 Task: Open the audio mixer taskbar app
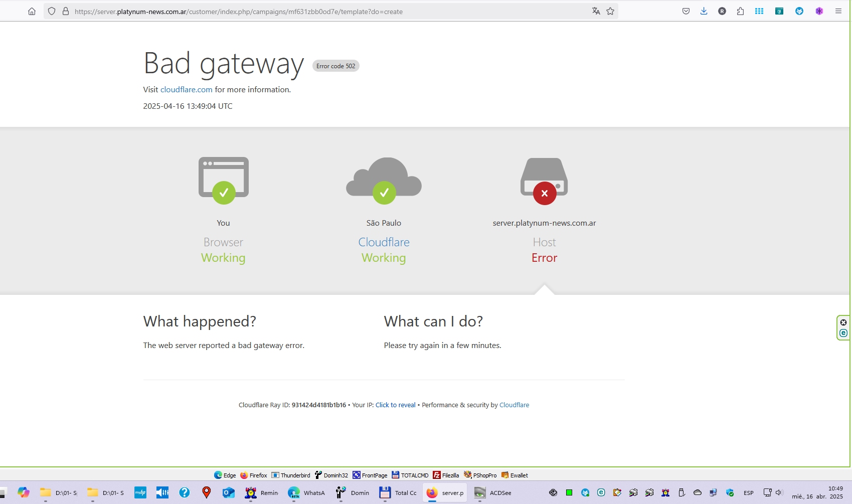(162, 492)
